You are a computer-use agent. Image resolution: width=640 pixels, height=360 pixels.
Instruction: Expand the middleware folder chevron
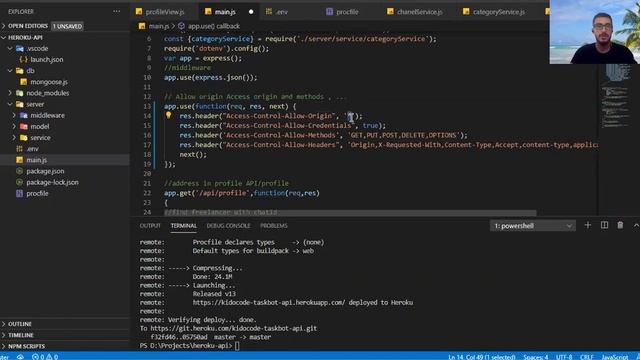[14, 116]
